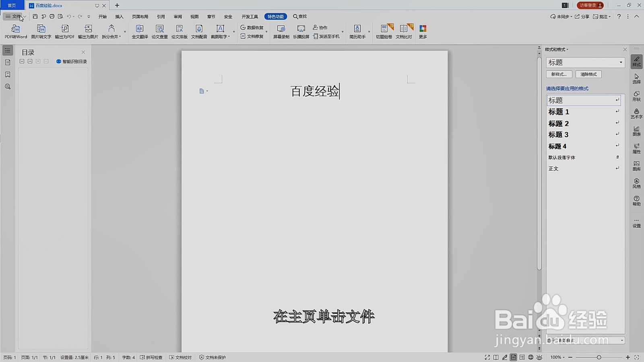Click 智能识别目录 in the outline pane
The image size is (644, 362).
(72, 62)
